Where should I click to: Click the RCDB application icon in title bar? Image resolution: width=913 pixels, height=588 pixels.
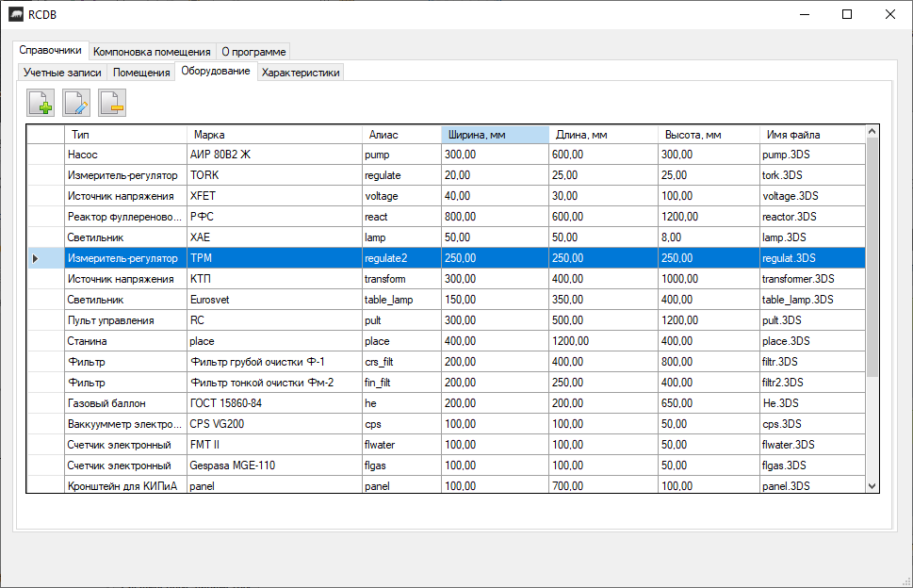16,14
